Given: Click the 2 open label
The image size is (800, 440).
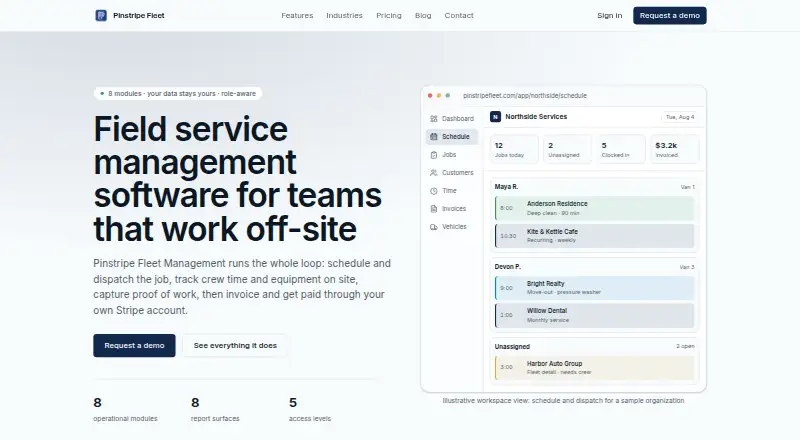Looking at the screenshot, I should coord(685,346).
